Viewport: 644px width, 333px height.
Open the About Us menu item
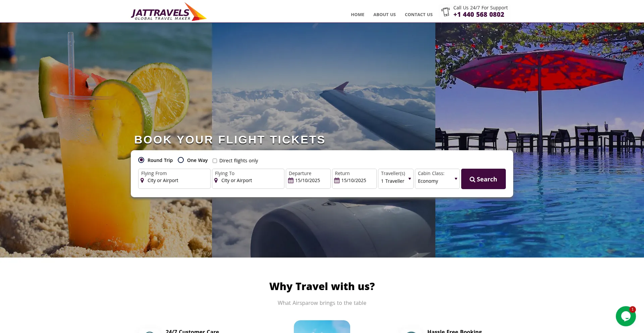point(384,15)
